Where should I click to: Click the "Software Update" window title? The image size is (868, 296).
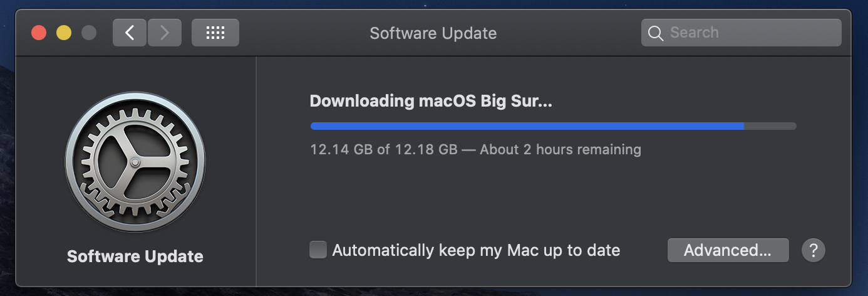(x=433, y=33)
